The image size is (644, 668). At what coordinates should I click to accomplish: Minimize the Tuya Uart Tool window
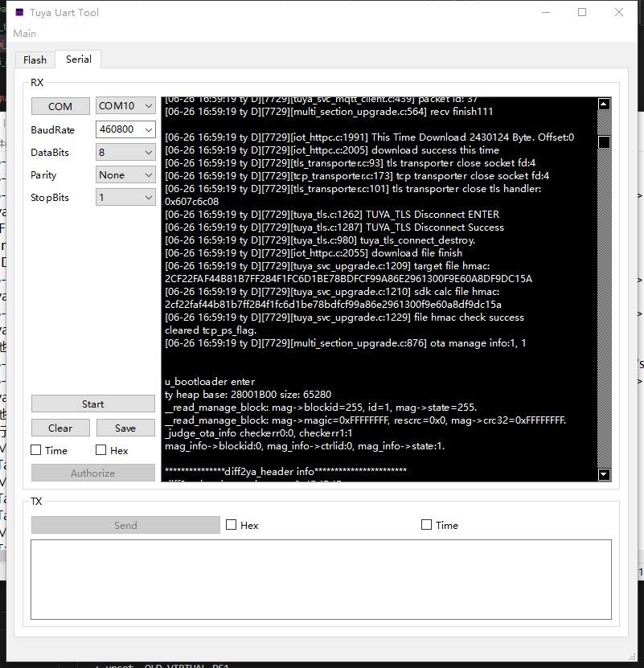click(546, 12)
